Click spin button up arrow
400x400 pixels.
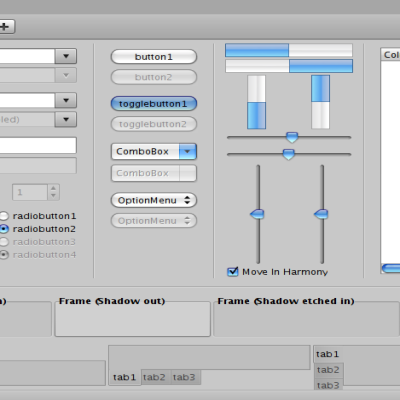pos(53,188)
